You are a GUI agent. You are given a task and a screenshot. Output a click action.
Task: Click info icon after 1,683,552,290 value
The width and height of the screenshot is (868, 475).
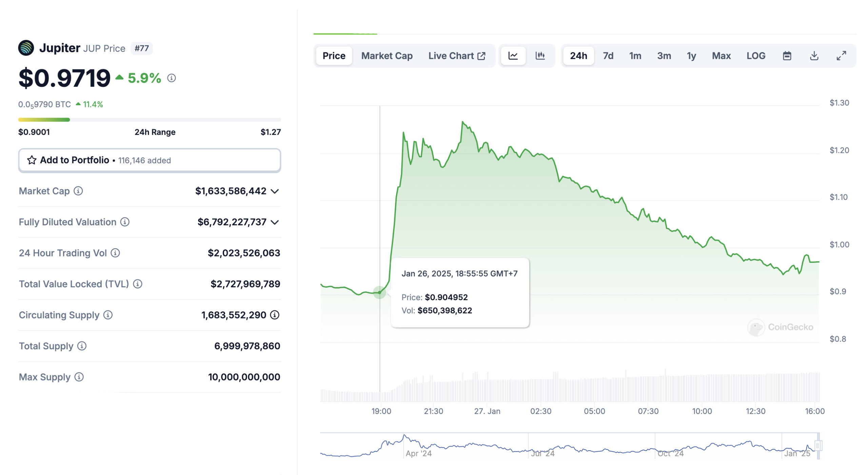(x=275, y=315)
